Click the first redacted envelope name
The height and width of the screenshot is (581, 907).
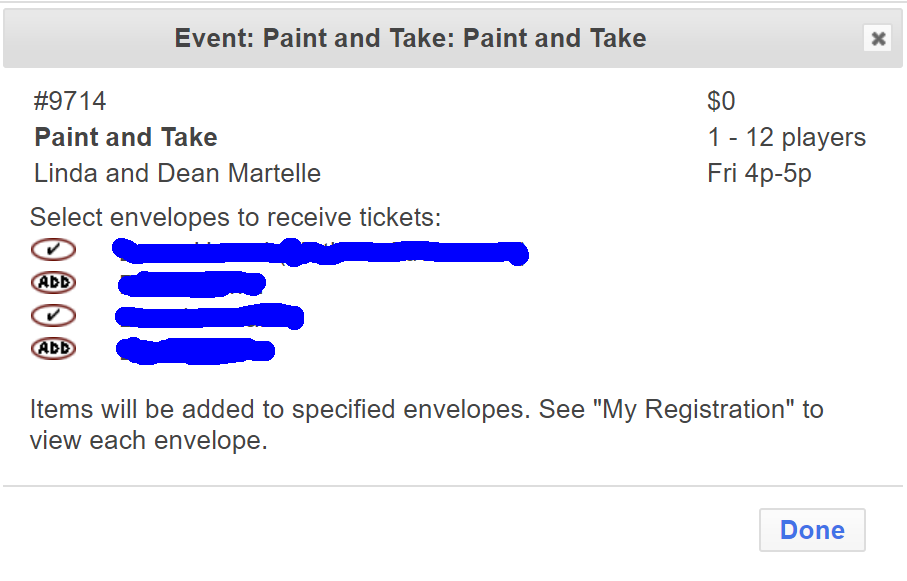click(320, 252)
